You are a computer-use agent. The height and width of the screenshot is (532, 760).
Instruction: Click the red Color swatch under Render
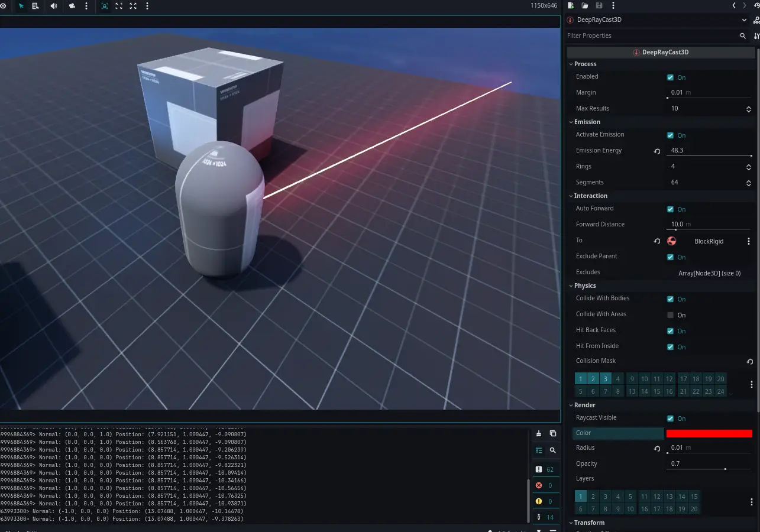[709, 433]
